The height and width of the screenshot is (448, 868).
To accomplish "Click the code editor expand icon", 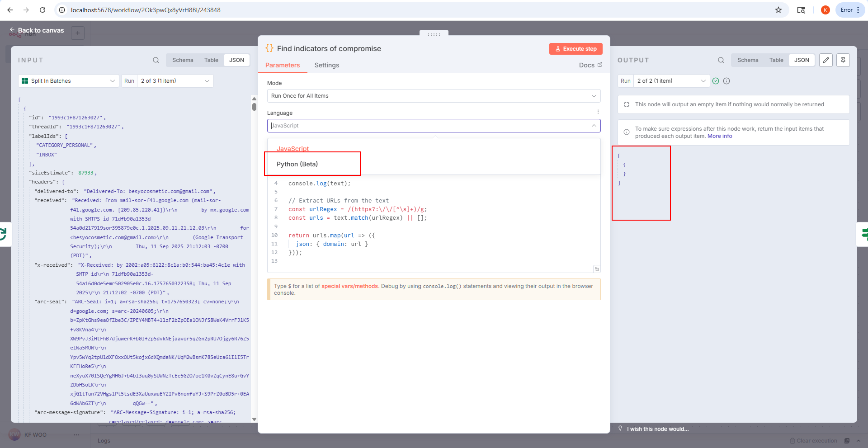I will [597, 269].
